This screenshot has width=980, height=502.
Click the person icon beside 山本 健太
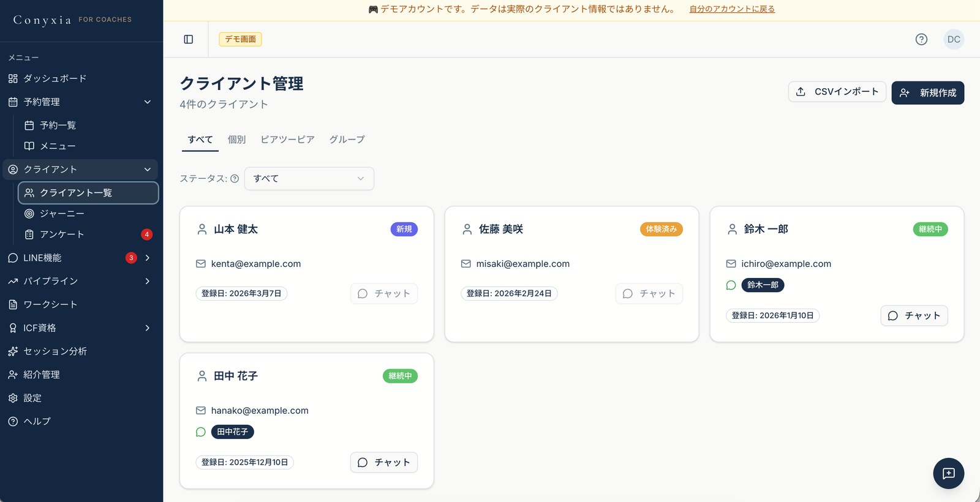click(202, 229)
